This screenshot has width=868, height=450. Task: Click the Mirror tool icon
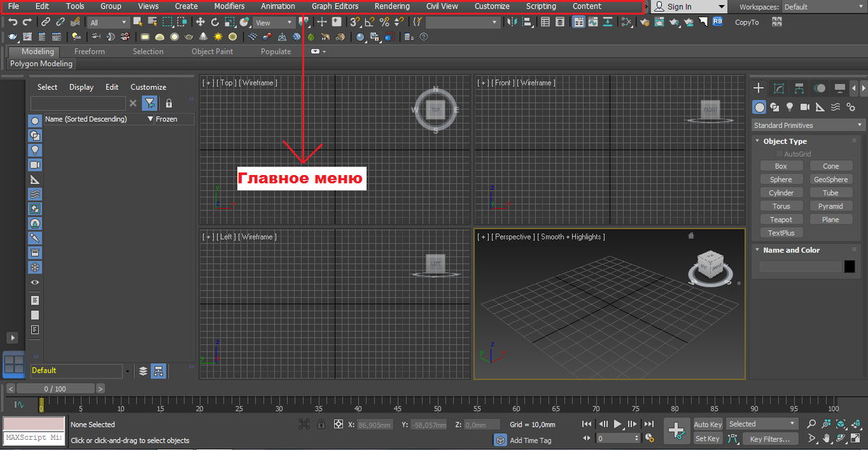513,22
